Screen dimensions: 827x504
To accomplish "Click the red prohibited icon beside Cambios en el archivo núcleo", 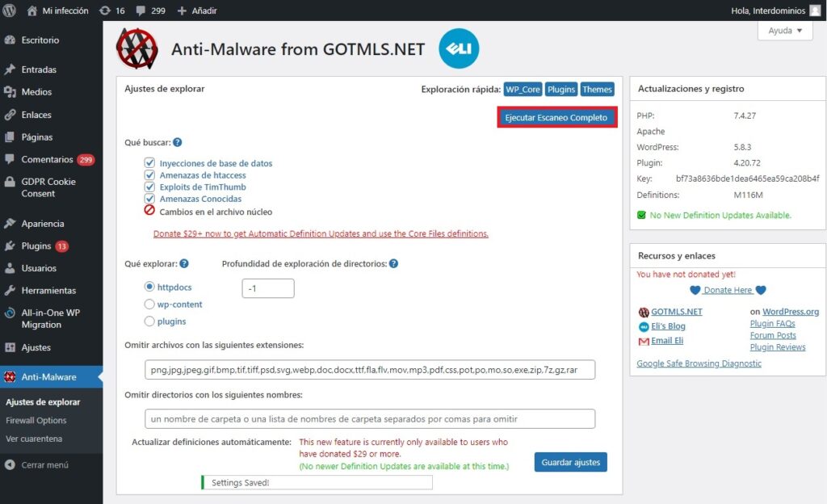I will (x=149, y=210).
